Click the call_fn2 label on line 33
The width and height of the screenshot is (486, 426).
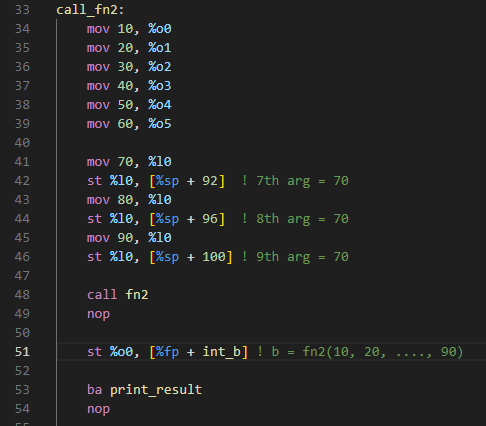pos(90,10)
